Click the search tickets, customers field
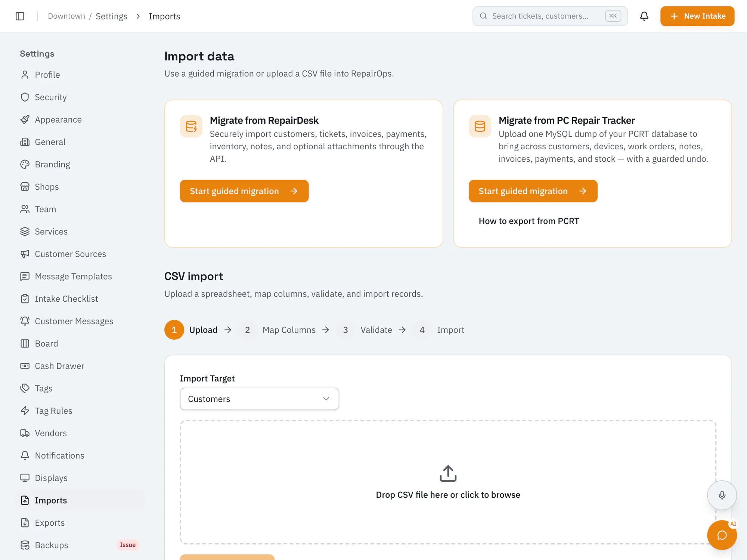 tap(550, 16)
